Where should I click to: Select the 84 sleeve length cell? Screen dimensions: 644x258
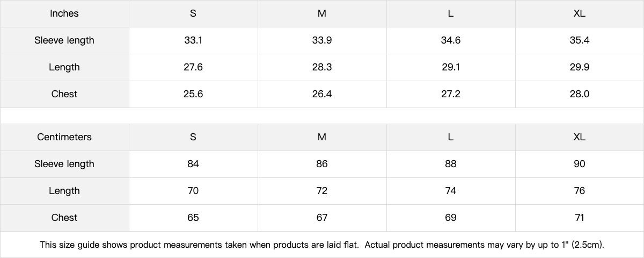point(193,164)
